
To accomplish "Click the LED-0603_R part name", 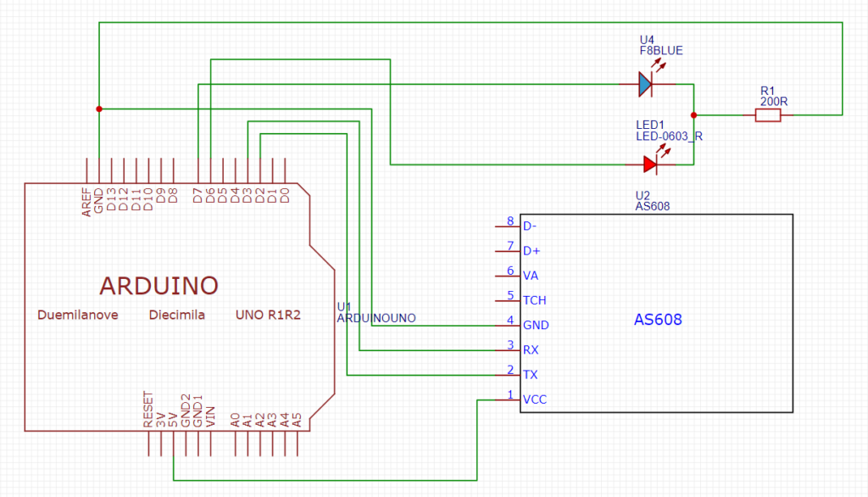I will (670, 137).
